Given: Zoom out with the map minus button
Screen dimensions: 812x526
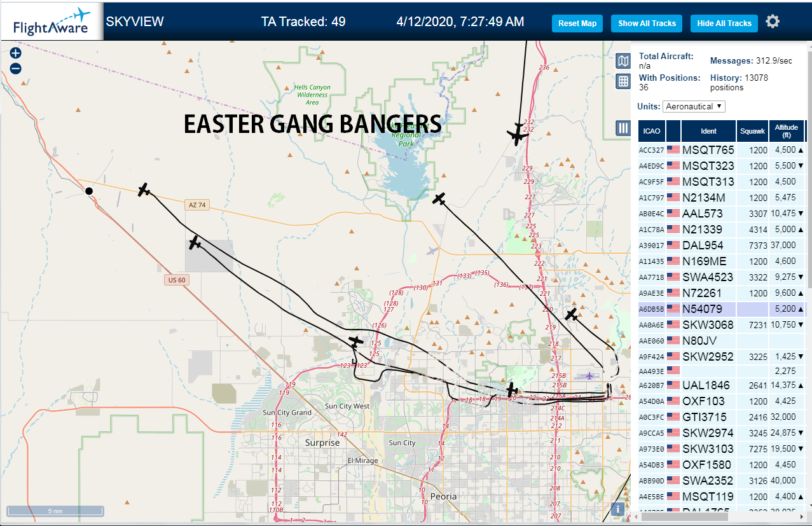Looking at the screenshot, I should click(16, 69).
